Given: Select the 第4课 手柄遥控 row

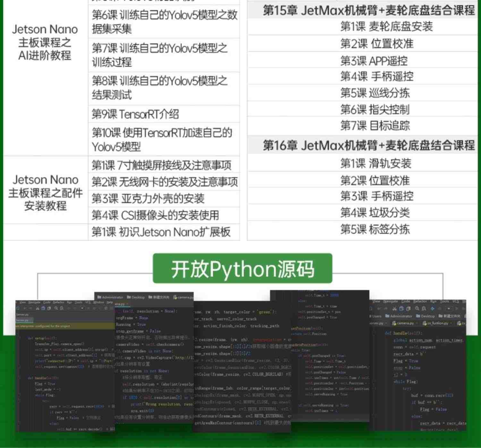Looking at the screenshot, I should [x=362, y=76].
